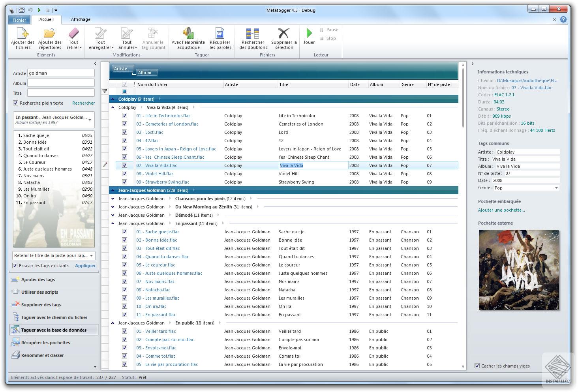Viewport: 578px width, 392px height.
Task: Open Récupérer les pochettes panel
Action: tap(45, 343)
